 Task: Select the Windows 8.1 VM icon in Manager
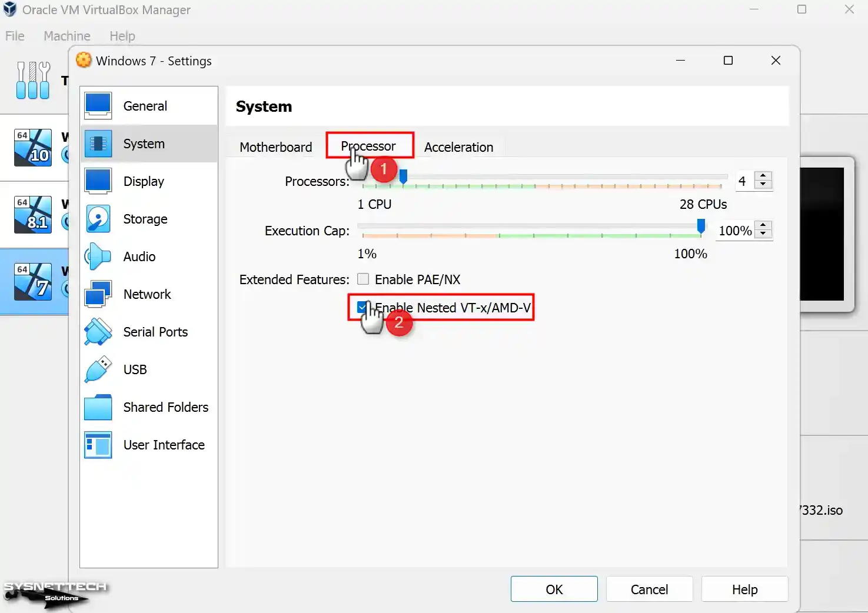pos(33,215)
